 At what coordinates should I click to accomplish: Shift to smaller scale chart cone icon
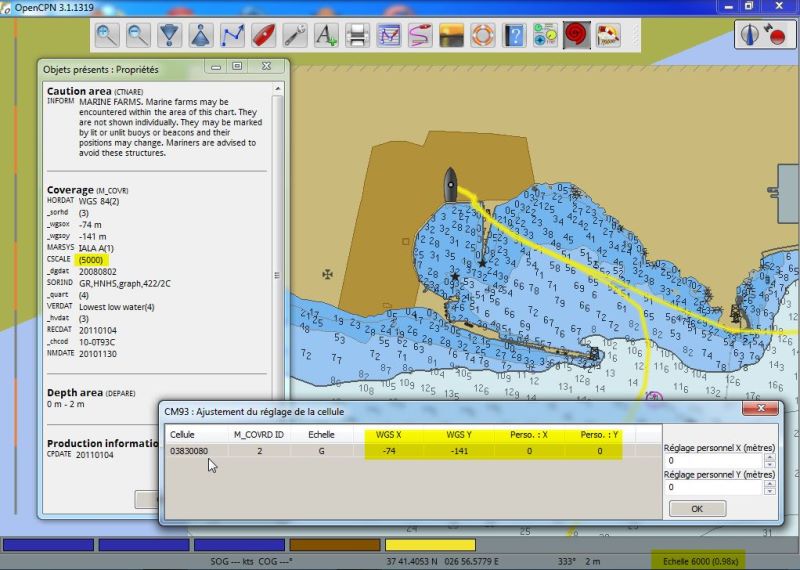(x=201, y=35)
